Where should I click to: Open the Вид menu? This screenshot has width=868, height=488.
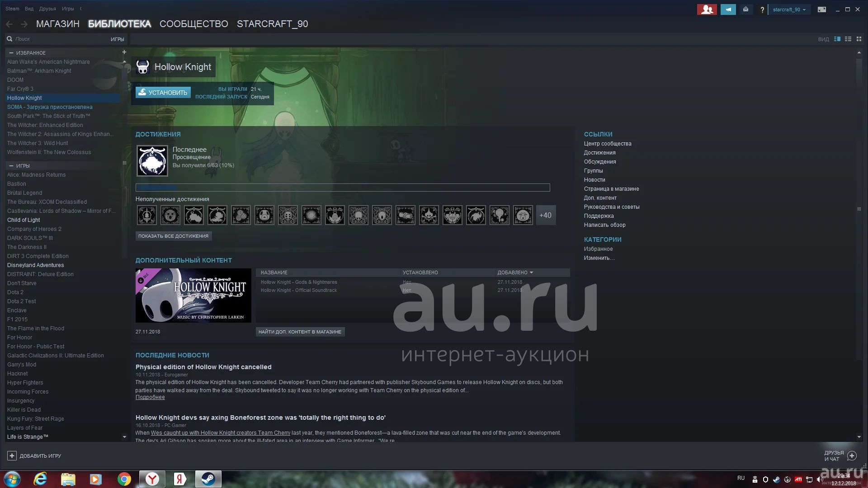[x=29, y=9]
